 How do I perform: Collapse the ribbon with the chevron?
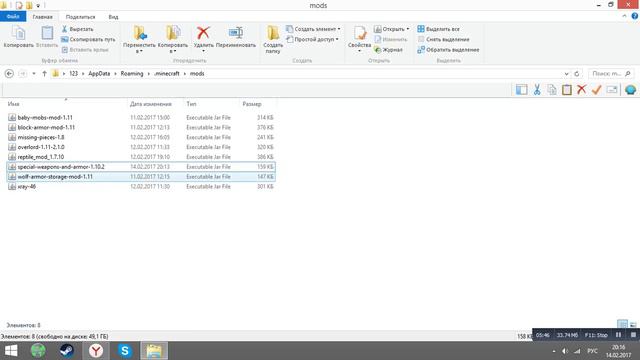pyautogui.click(x=624, y=16)
